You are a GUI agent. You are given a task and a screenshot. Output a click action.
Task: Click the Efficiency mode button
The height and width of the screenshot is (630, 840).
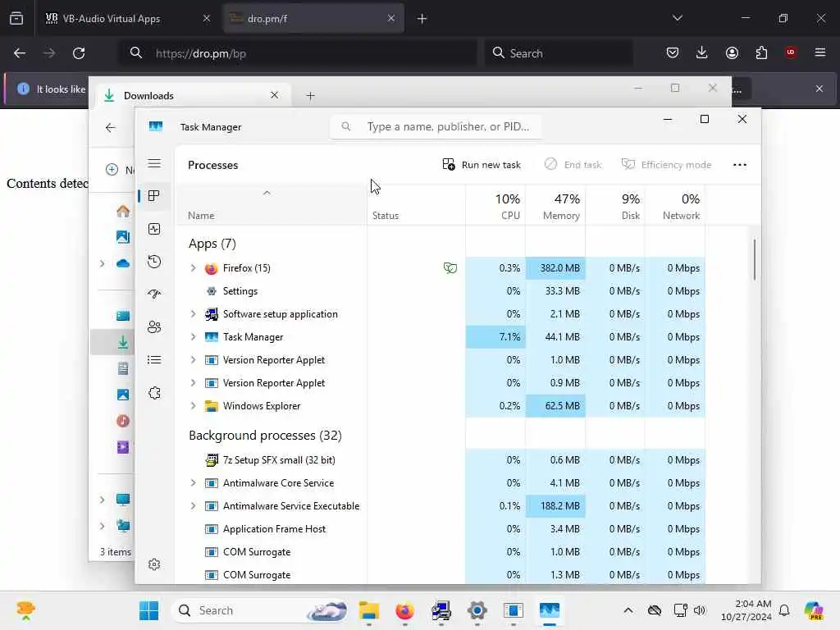coord(666,164)
